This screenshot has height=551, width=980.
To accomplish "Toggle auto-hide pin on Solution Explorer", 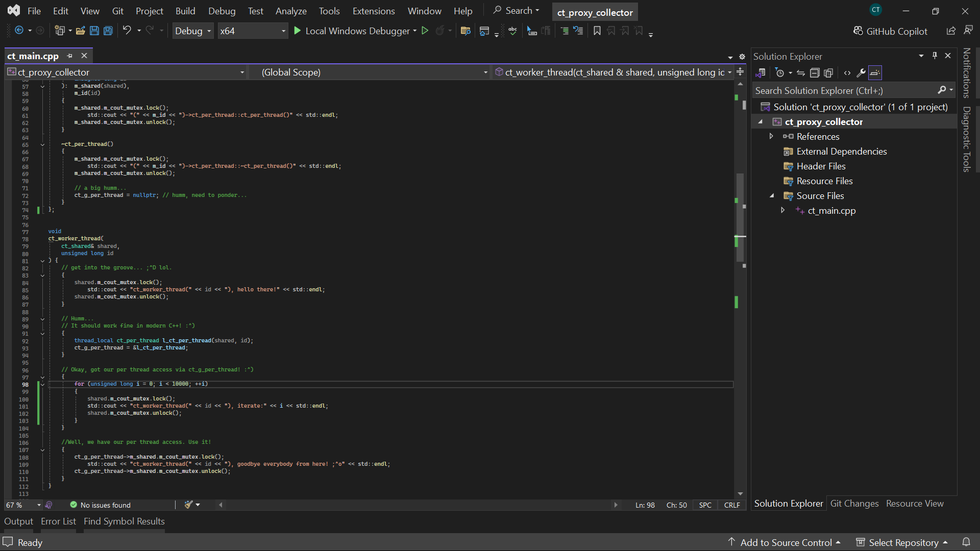I will click(x=935, y=56).
